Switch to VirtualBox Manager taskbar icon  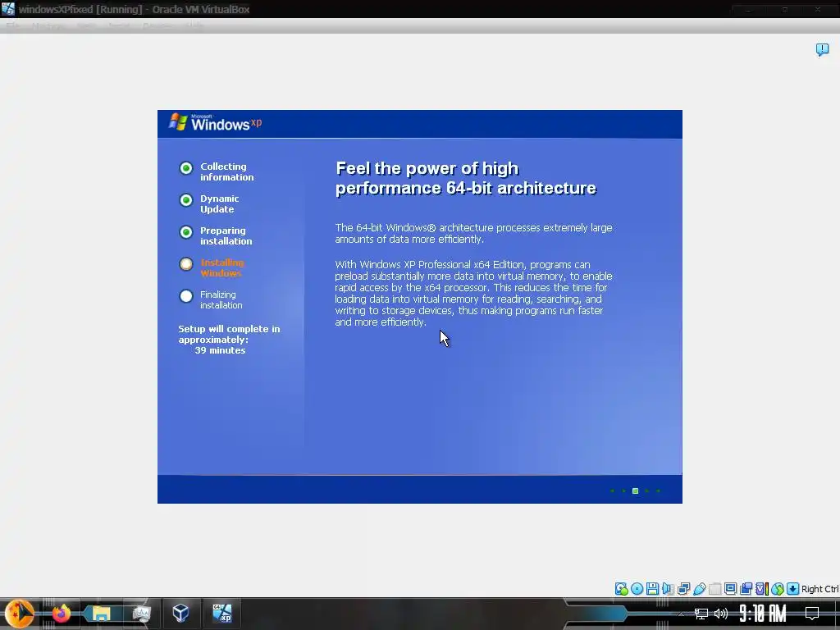[180, 613]
